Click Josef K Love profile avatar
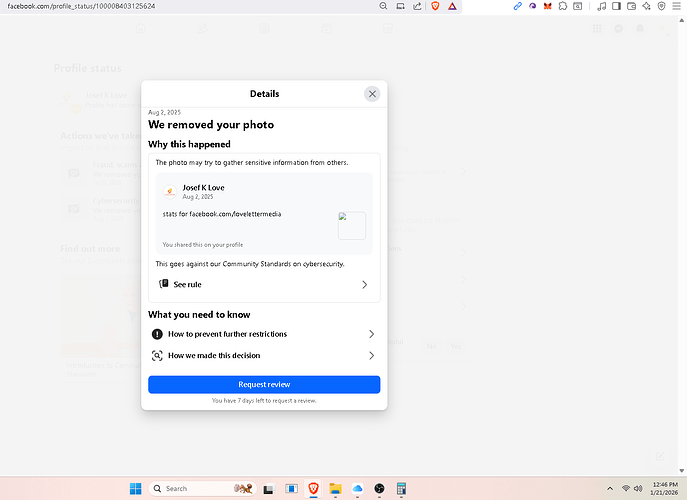The height and width of the screenshot is (500, 687). tap(170, 191)
